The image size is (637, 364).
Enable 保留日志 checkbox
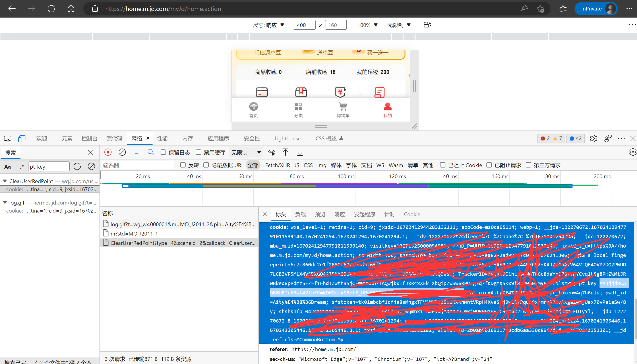(x=163, y=152)
